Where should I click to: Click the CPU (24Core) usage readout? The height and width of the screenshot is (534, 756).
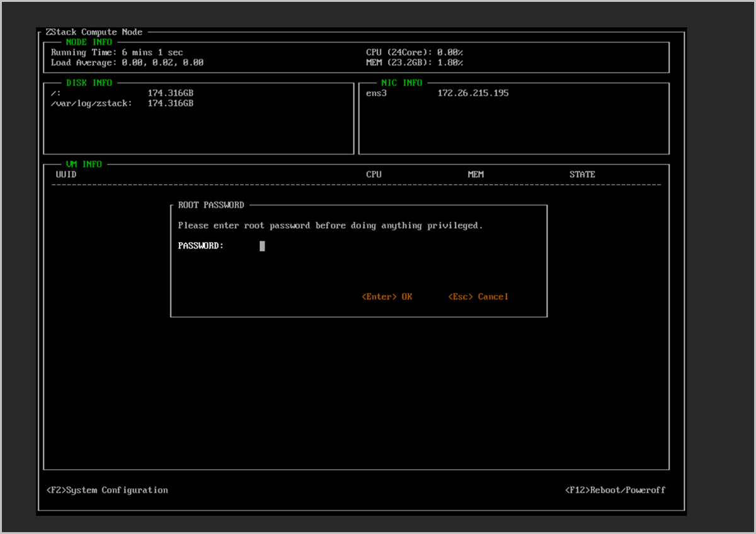point(415,53)
